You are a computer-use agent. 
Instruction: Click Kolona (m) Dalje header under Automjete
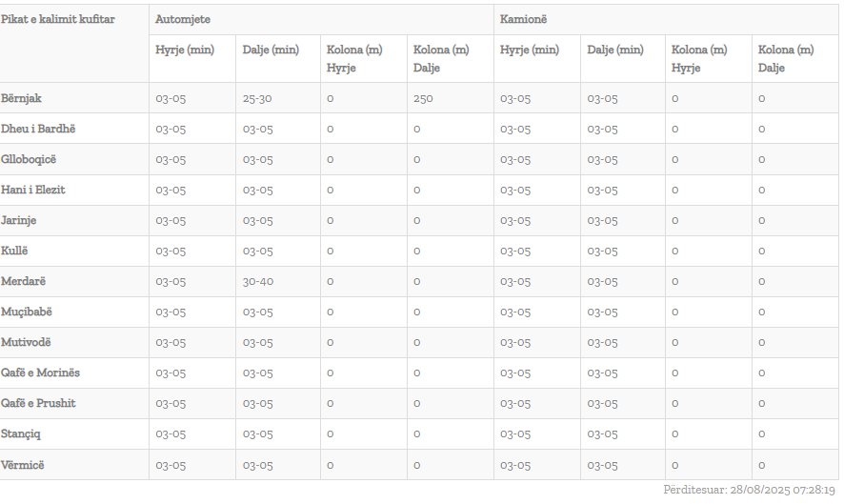point(441,58)
